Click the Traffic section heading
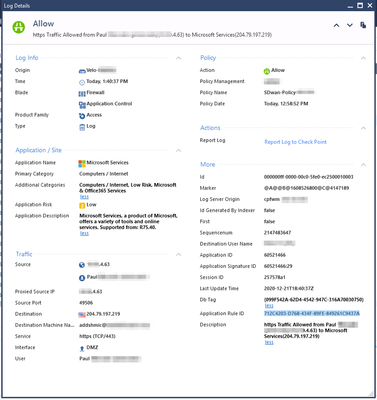377x400 pixels. [24, 254]
